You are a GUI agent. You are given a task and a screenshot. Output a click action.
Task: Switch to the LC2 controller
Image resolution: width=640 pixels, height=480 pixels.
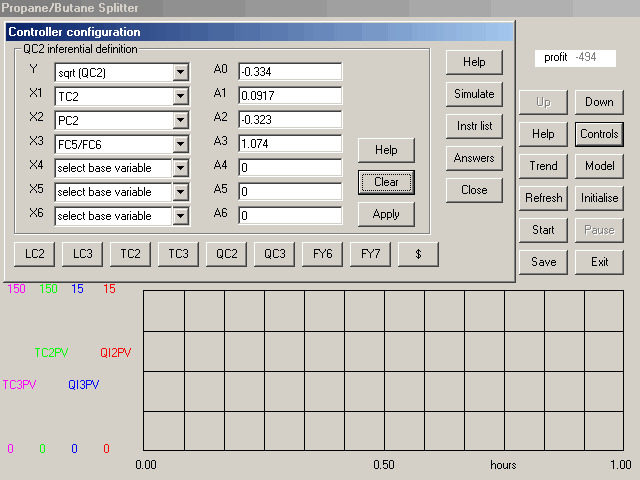coord(35,254)
